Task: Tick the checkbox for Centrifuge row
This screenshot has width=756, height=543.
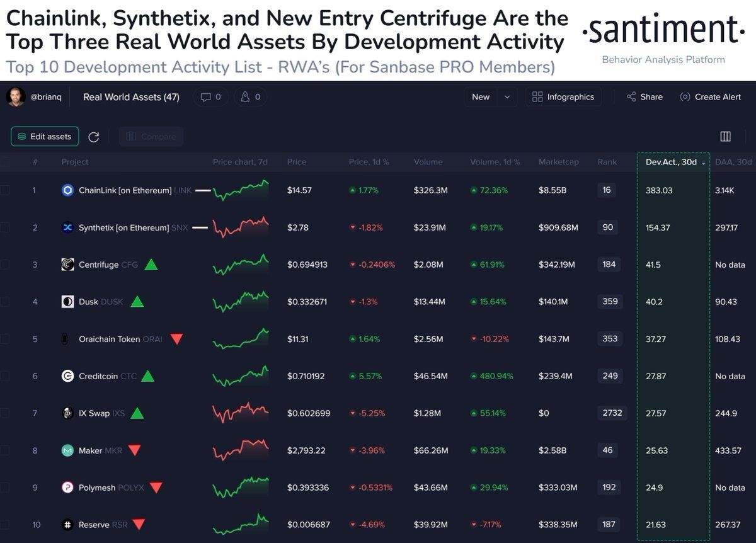Action: [x=4, y=265]
